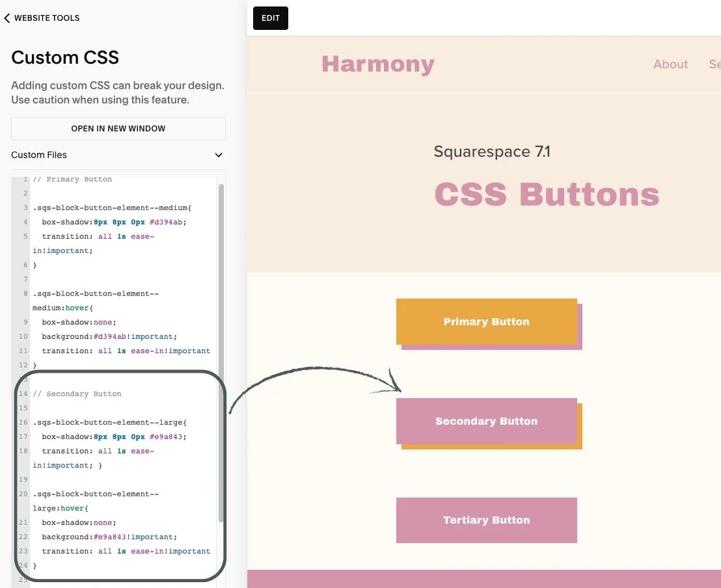Click the 'background:#d394ab!important;' line
Viewport: 721px width, 588px height.
pyautogui.click(x=109, y=336)
